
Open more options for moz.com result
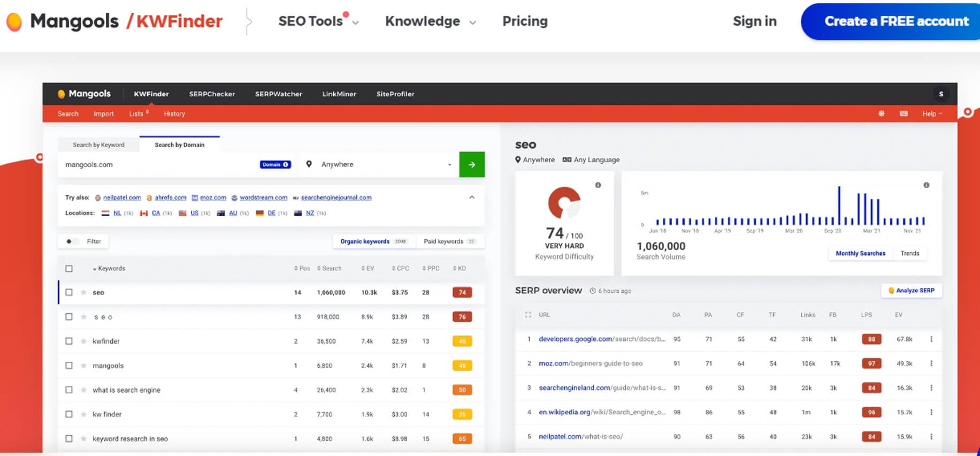[931, 363]
